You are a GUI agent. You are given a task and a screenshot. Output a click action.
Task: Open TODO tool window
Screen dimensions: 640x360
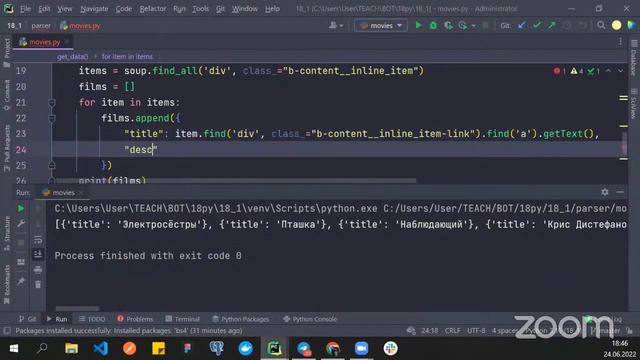(x=92, y=319)
